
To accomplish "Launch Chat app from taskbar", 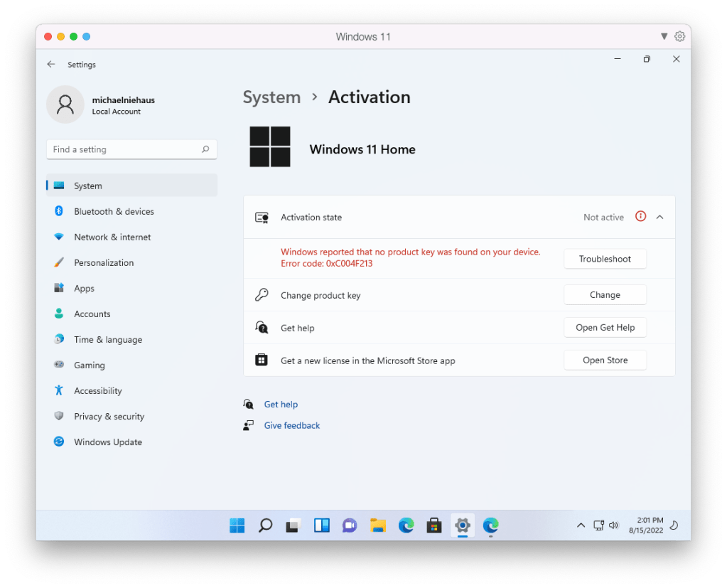I will [349, 525].
